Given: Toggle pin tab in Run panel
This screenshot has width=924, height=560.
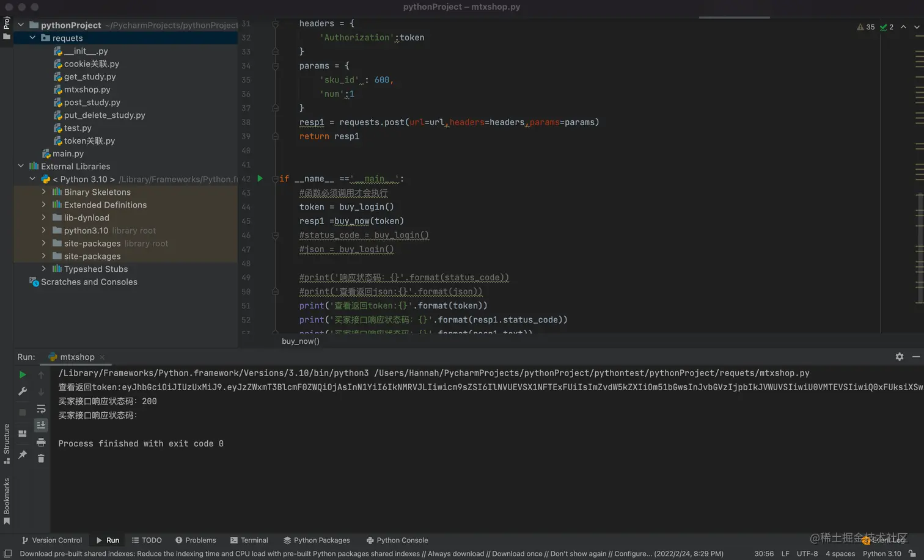Looking at the screenshot, I should 23,455.
